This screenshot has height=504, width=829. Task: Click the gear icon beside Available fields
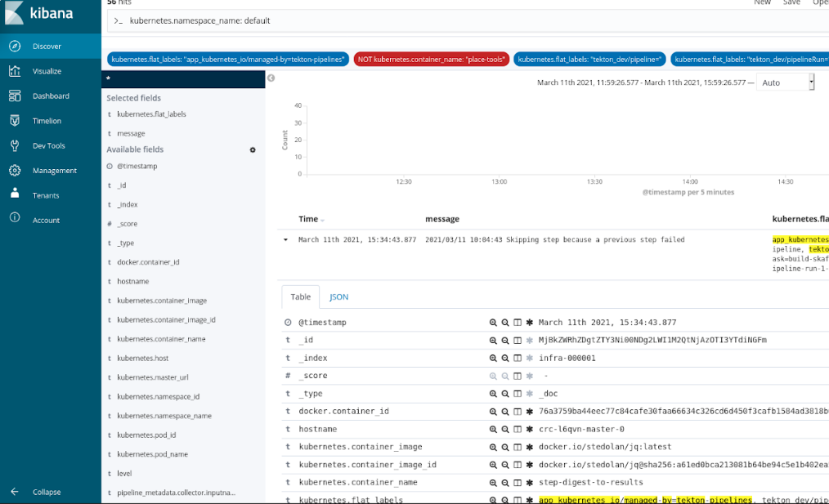pos(253,150)
